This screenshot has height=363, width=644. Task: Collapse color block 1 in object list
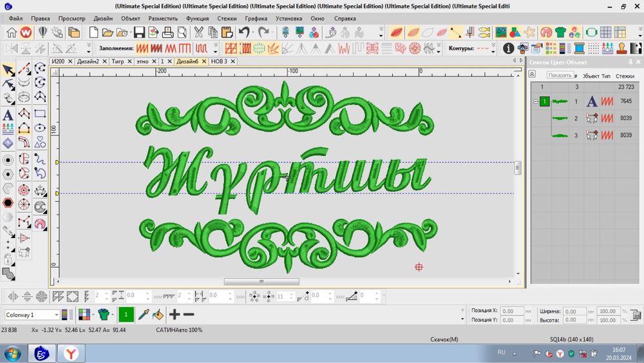click(x=535, y=102)
